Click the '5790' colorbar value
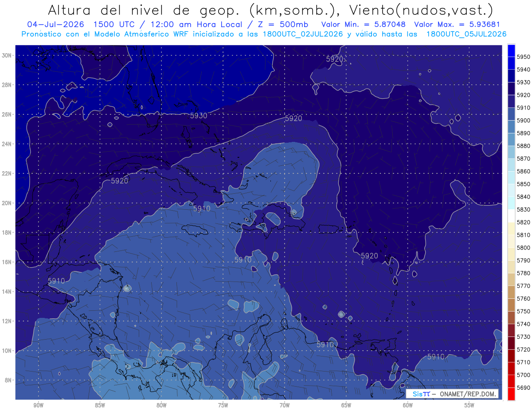The image size is (532, 411). click(x=523, y=260)
